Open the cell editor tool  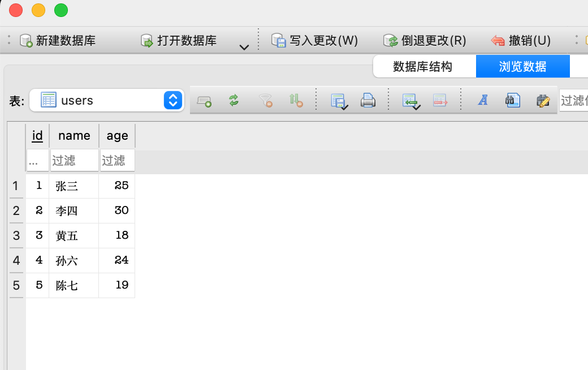point(543,100)
